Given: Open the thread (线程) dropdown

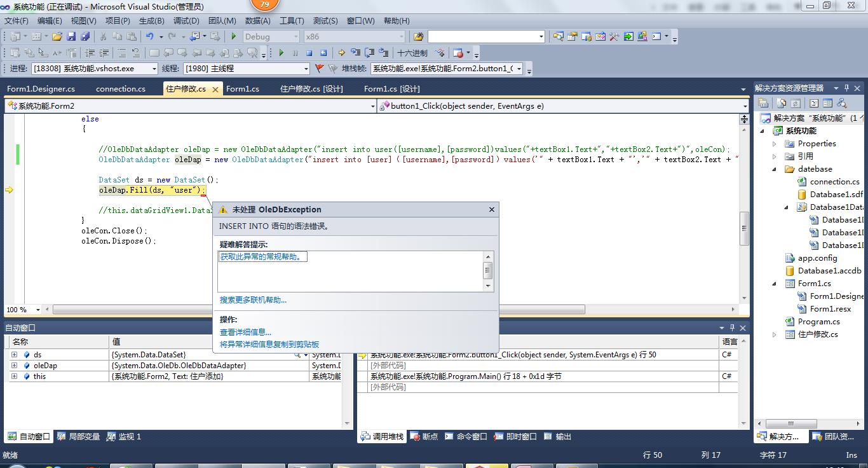Looking at the screenshot, I should tap(306, 69).
